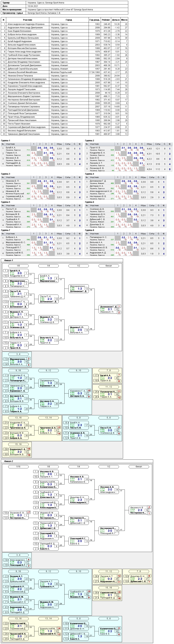Click 'Андранович А. Д.' row in Группа-8

pyautogui.click(x=126, y=254)
